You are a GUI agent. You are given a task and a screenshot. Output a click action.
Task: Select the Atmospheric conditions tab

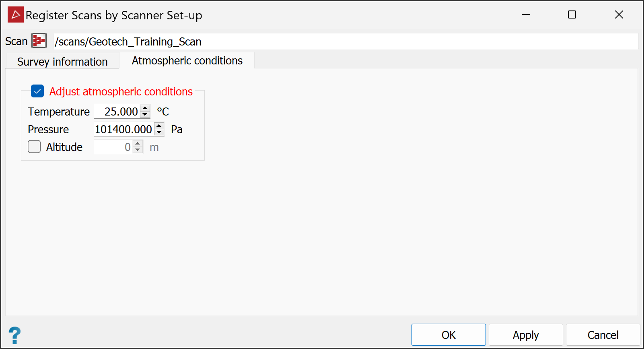187,60
